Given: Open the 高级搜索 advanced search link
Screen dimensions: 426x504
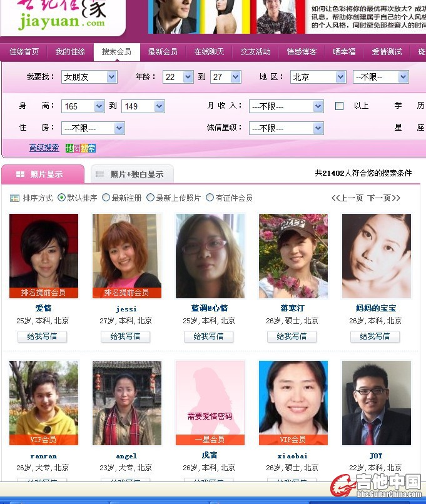Looking at the screenshot, I should pyautogui.click(x=44, y=148).
